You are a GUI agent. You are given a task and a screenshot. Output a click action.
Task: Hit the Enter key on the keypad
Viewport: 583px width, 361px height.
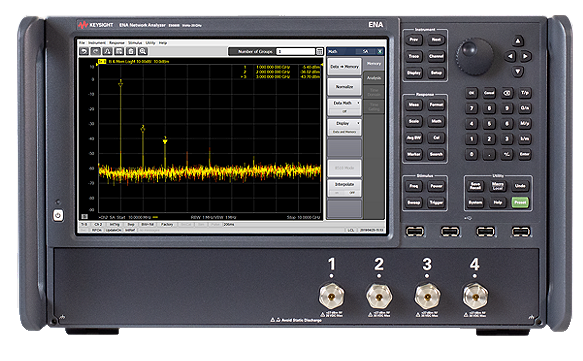[x=525, y=154]
